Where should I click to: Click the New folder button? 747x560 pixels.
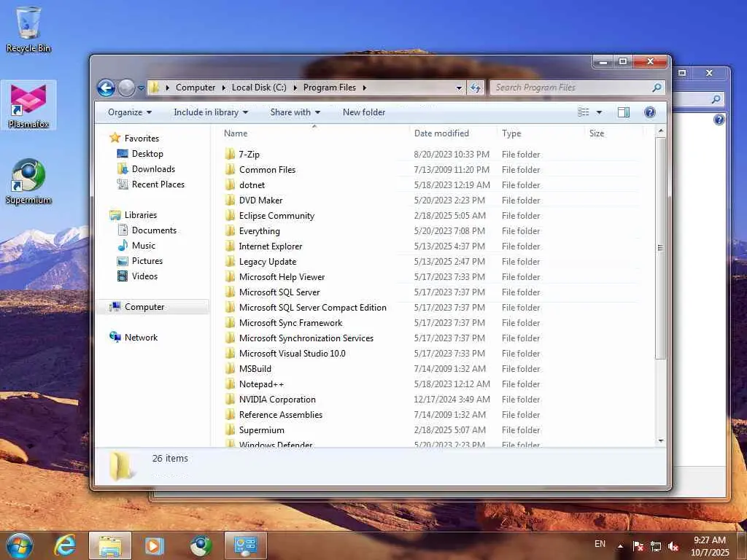tap(364, 112)
